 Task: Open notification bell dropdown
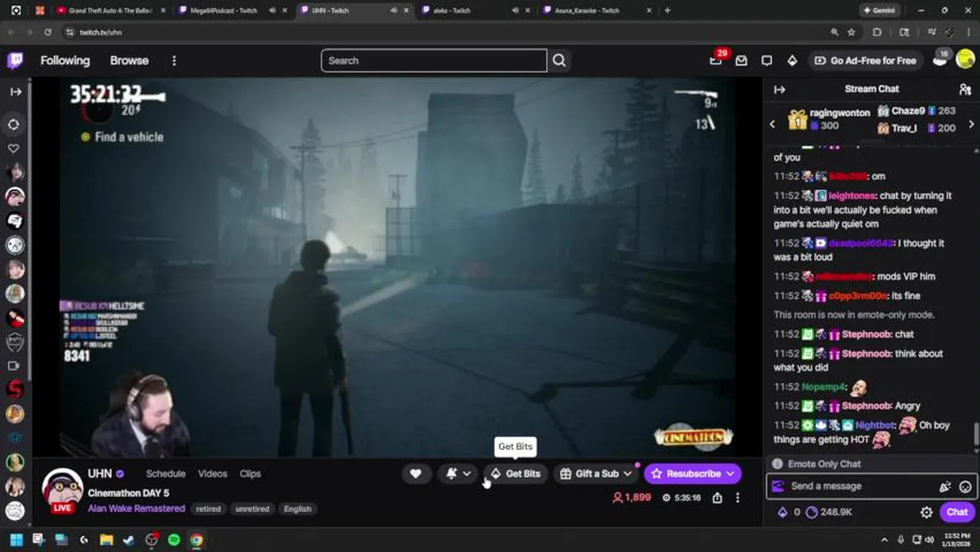coord(459,474)
